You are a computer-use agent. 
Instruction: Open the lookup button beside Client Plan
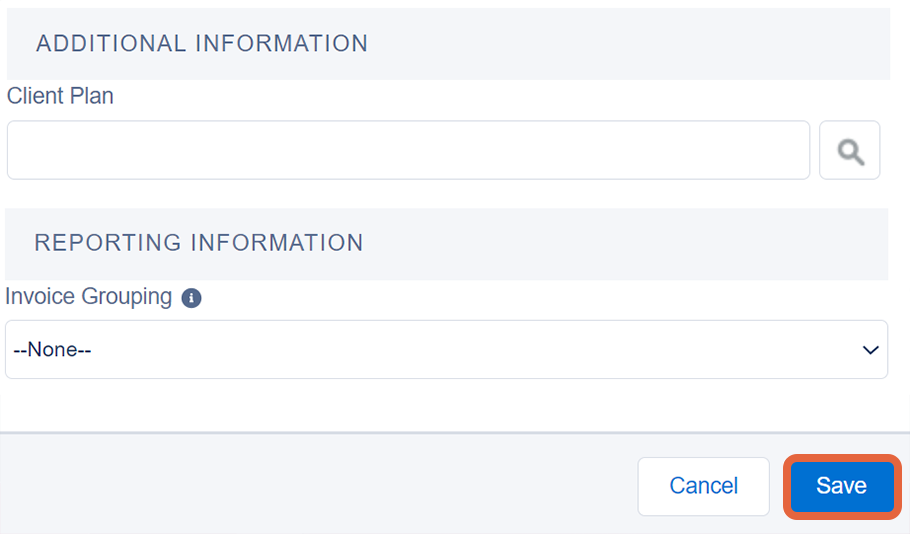850,150
